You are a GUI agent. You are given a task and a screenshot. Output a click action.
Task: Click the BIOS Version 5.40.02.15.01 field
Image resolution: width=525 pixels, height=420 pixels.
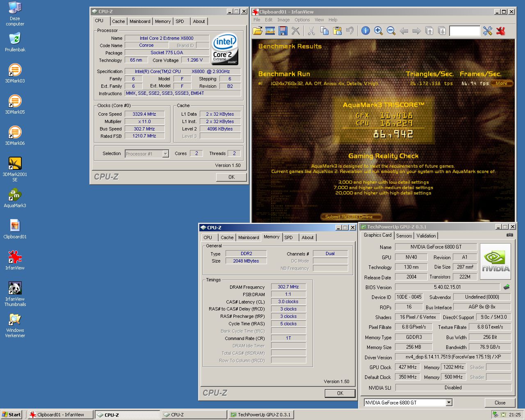pos(447,287)
